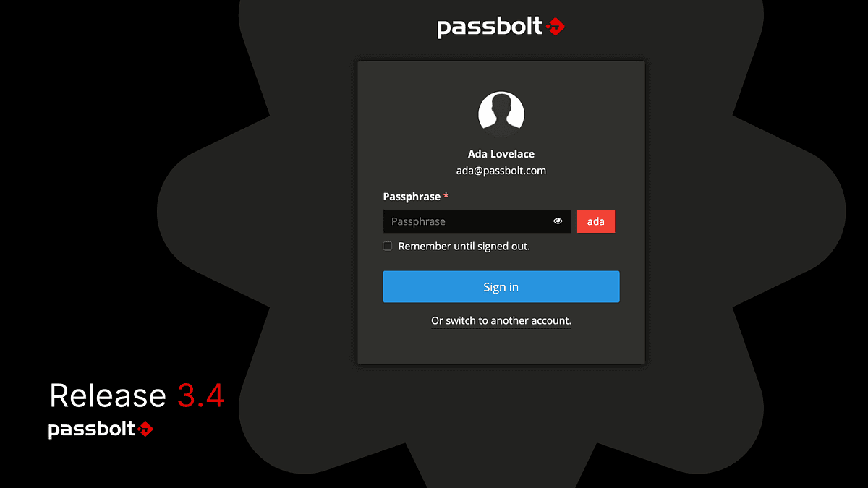Click the 'Remember until signed out.' label text
868x488 pixels.
pyautogui.click(x=464, y=247)
